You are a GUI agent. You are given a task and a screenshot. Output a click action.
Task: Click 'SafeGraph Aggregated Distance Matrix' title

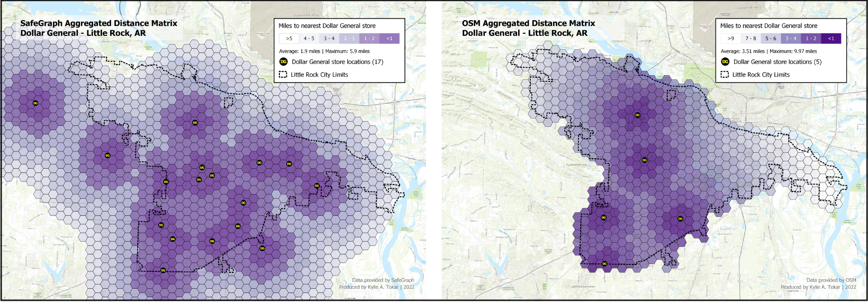pyautogui.click(x=99, y=23)
